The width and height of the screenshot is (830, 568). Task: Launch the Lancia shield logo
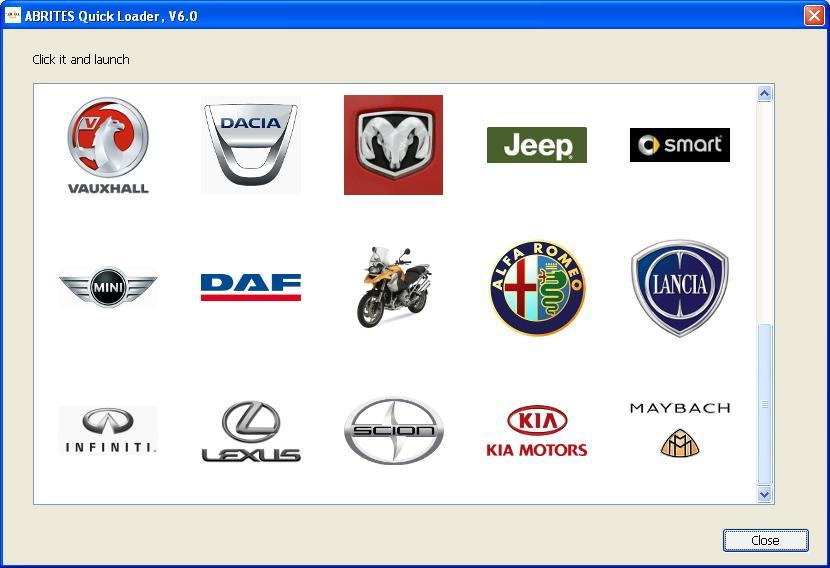[680, 288]
